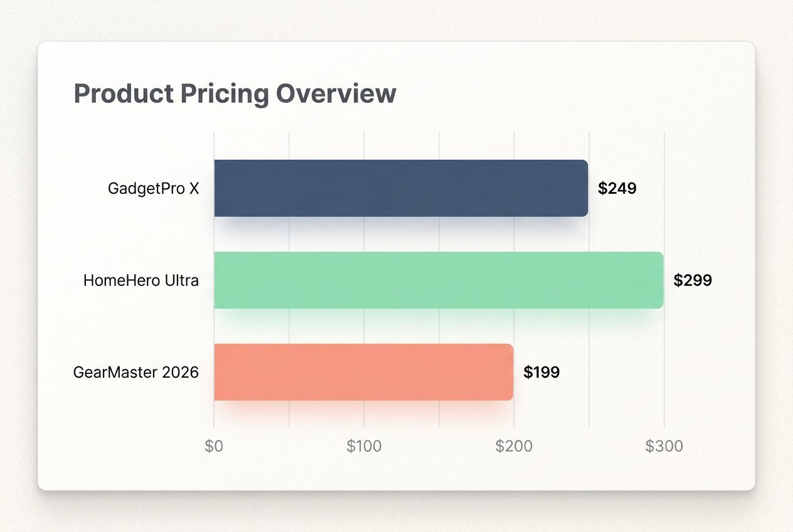Viewport: 793px width, 532px height.
Task: Click the $199 value label
Action: click(x=541, y=373)
